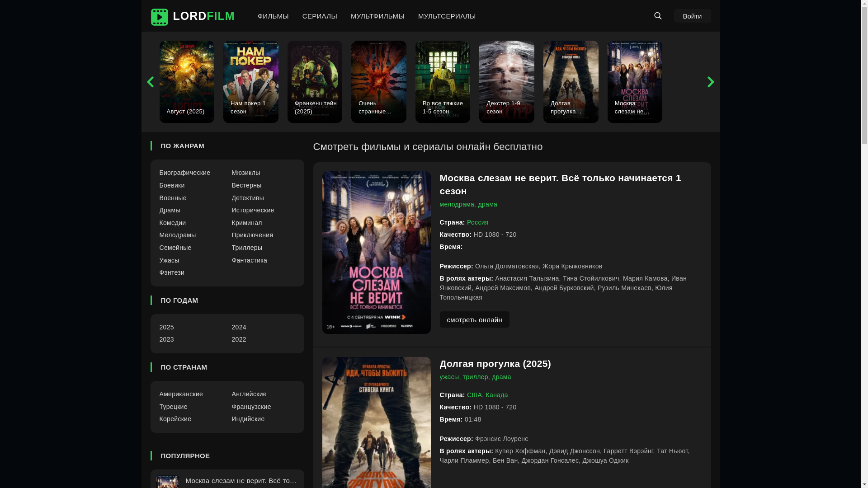Click the мелодрама genre tag
The image size is (868, 488).
pyautogui.click(x=457, y=204)
